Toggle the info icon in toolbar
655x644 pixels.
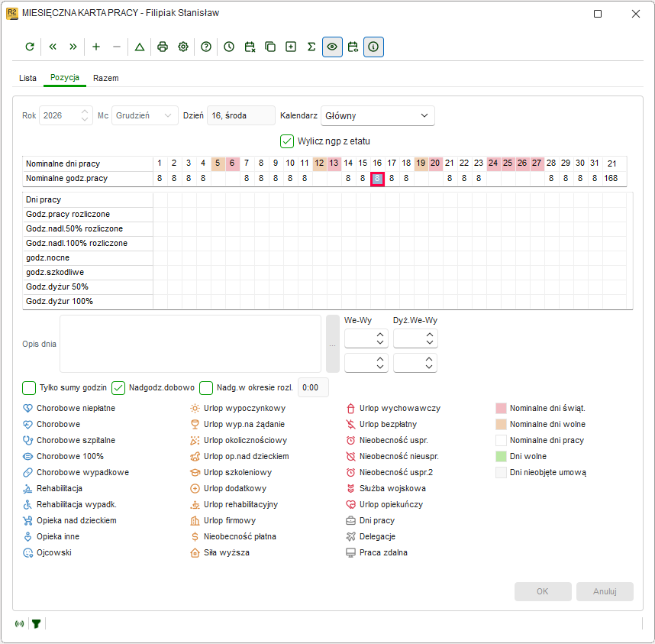[373, 47]
